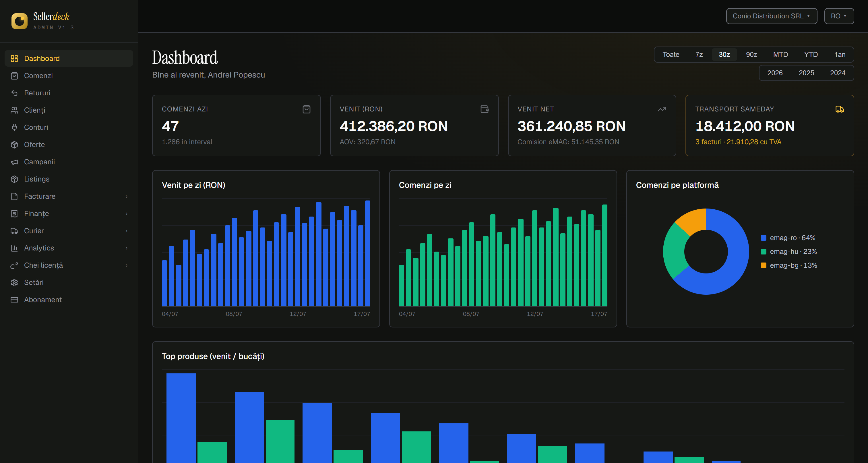Expand the Finanțe submenu chevron

point(127,213)
